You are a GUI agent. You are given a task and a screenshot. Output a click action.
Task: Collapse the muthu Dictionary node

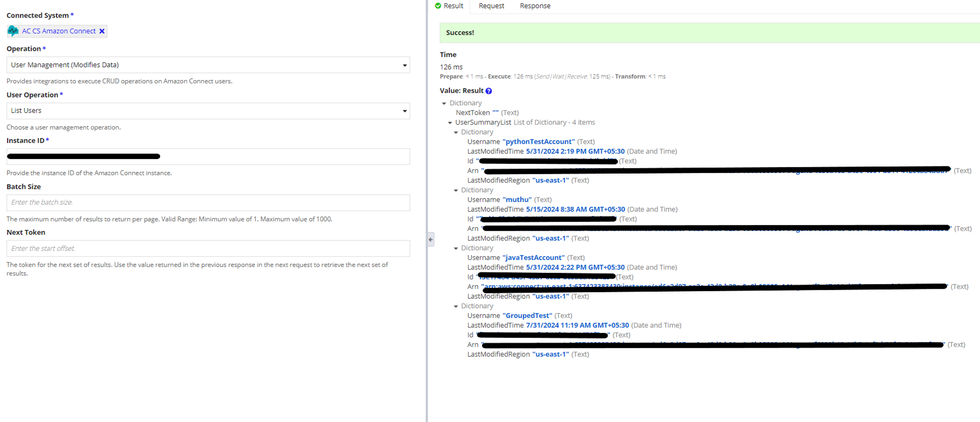pos(456,190)
